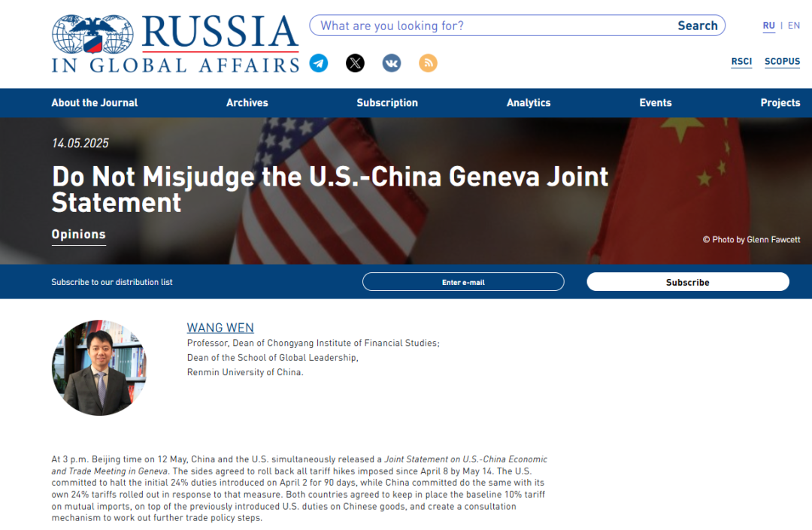Switch language to EN

point(794,26)
